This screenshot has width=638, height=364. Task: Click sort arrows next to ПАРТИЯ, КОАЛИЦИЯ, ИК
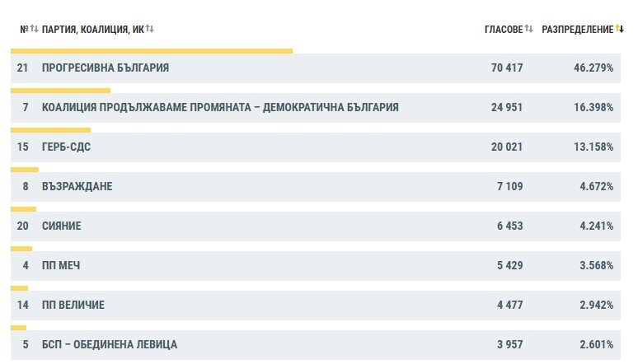(150, 29)
